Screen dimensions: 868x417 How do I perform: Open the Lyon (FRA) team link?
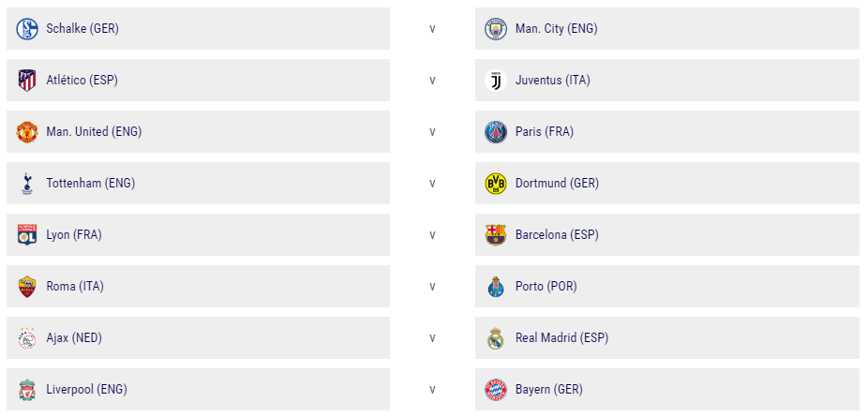pyautogui.click(x=74, y=235)
